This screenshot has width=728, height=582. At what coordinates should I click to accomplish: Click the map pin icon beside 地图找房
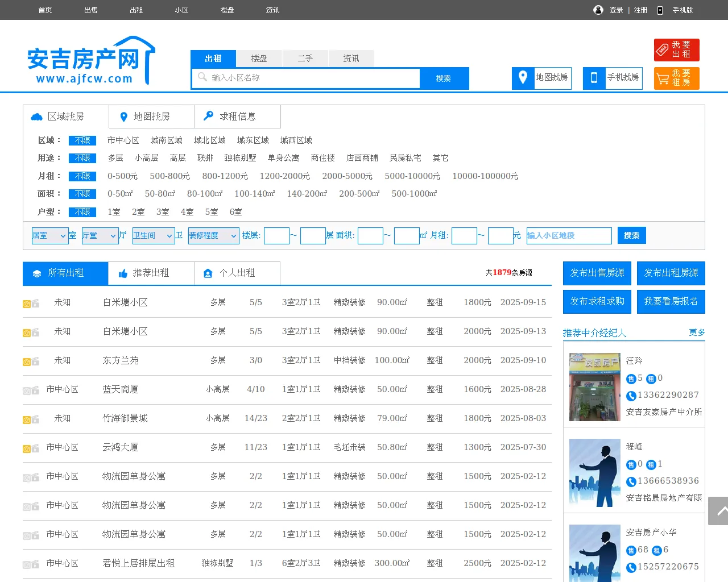point(523,78)
